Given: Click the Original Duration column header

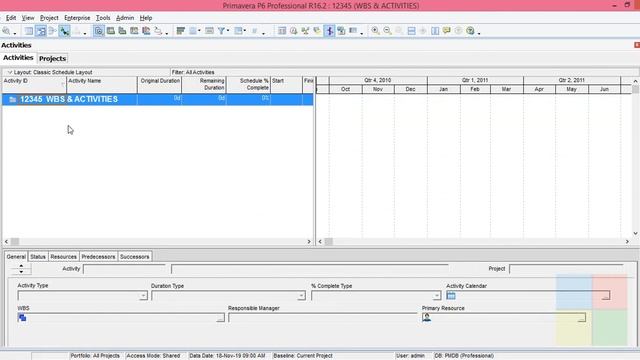Looking at the screenshot, I should click(x=160, y=84).
